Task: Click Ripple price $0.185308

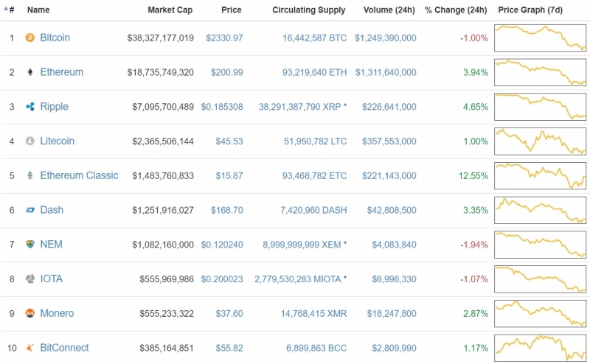Action: 222,107
